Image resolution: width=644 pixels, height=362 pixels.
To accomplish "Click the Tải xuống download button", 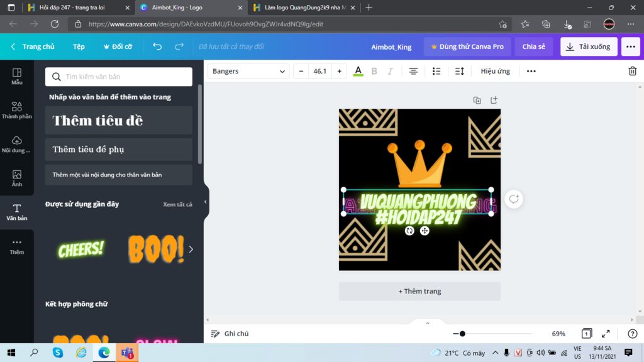I will point(589,47).
